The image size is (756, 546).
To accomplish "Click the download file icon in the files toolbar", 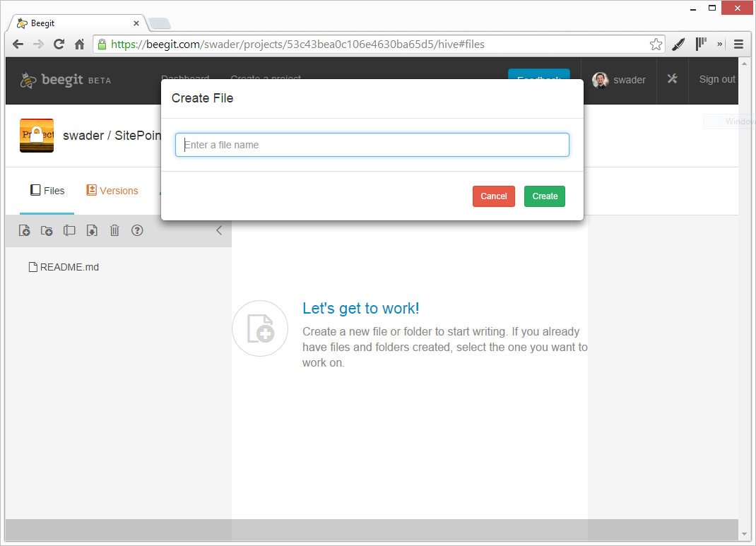I will tap(92, 230).
